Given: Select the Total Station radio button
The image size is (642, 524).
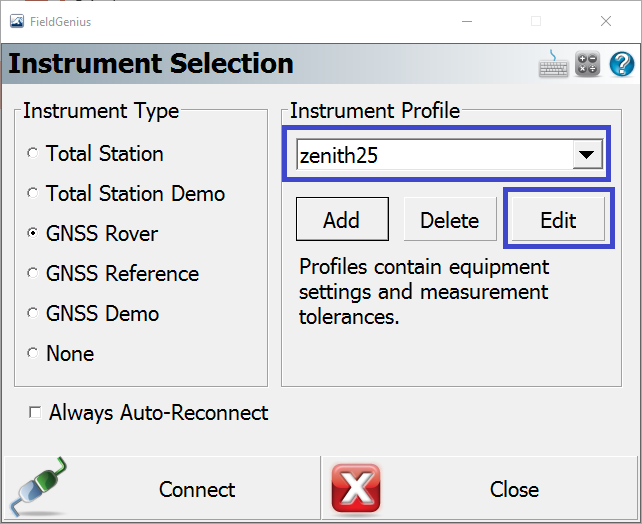Looking at the screenshot, I should pos(34,154).
